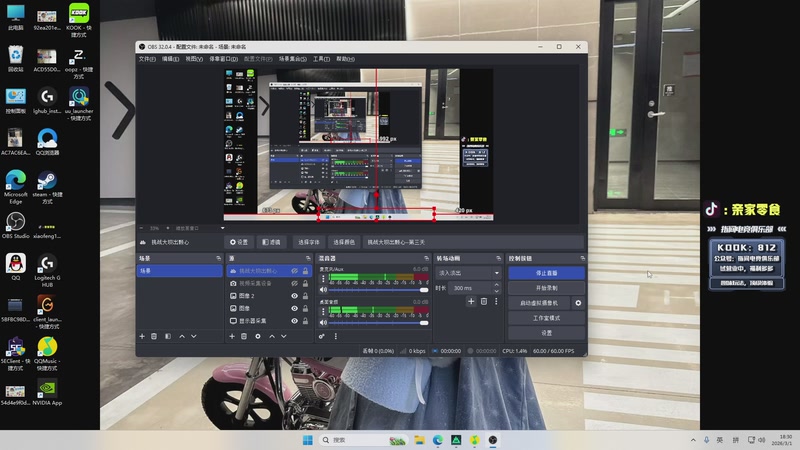800x450 pixels.
Task: Click the 停止直播 button
Action: pos(546,273)
